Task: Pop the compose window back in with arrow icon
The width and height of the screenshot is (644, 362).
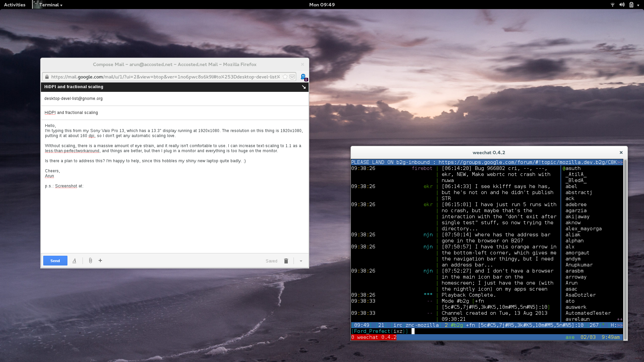Action: click(x=304, y=87)
